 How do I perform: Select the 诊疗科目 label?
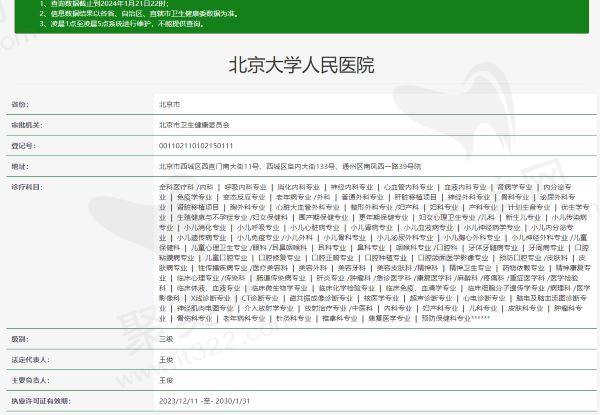click(27, 187)
